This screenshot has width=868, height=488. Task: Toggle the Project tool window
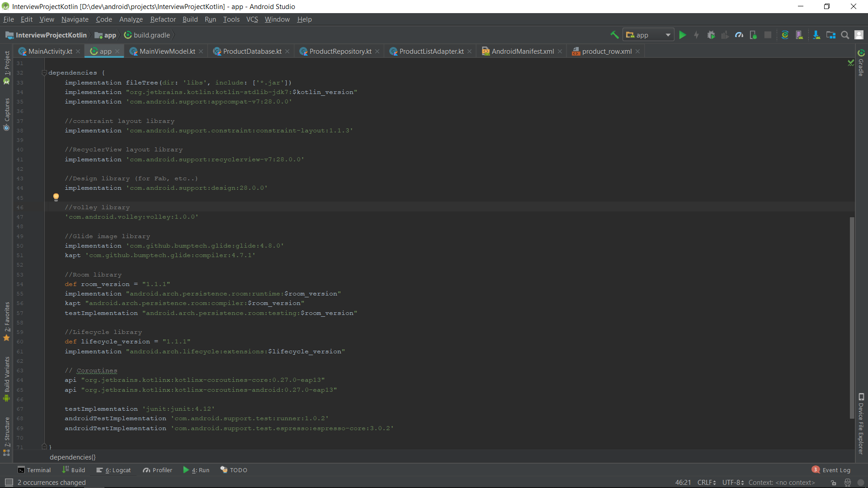click(x=7, y=67)
